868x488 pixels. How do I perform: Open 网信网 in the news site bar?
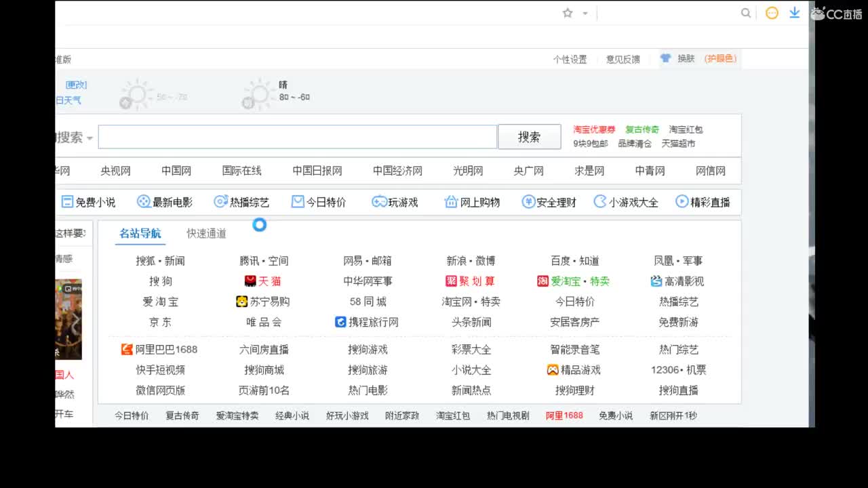(x=711, y=171)
